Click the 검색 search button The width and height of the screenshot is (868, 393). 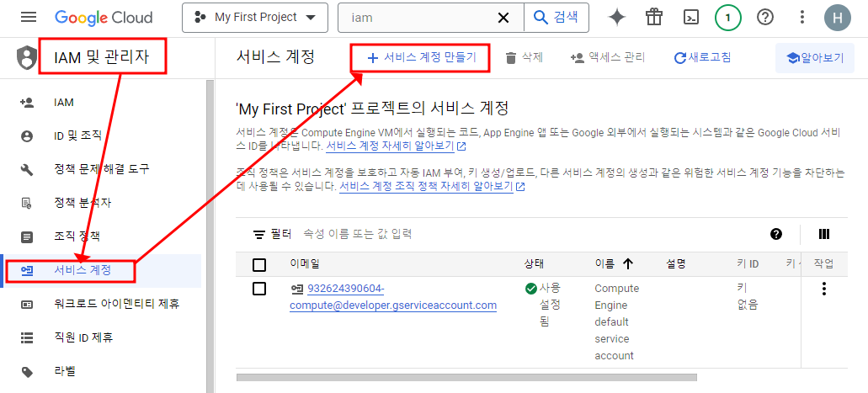point(556,18)
